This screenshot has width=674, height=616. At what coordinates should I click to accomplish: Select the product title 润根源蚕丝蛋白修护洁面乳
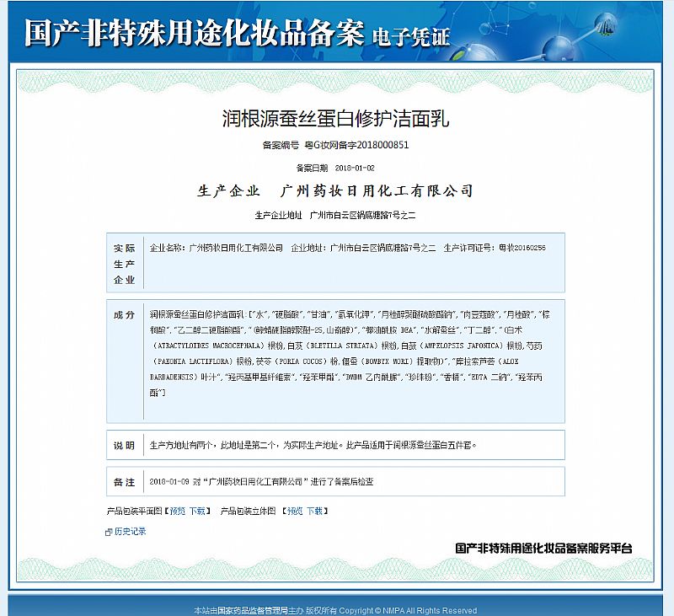[x=336, y=117]
